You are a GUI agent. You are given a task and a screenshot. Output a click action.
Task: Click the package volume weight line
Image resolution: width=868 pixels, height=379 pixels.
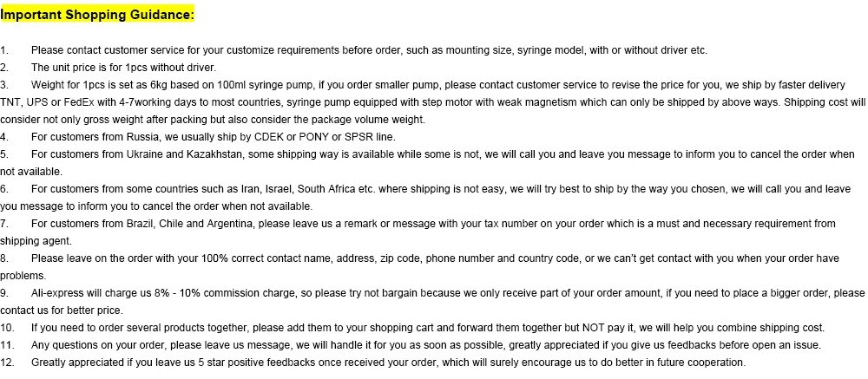point(213,120)
